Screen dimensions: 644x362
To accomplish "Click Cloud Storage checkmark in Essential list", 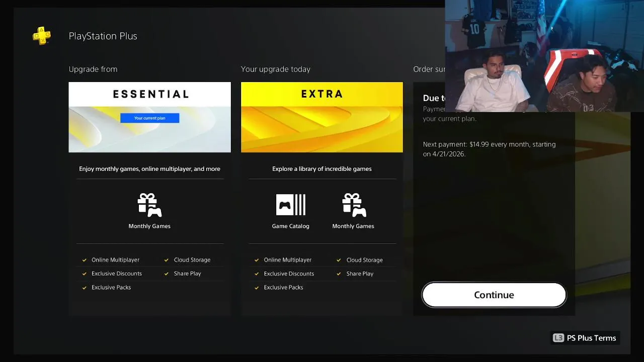I will click(167, 260).
